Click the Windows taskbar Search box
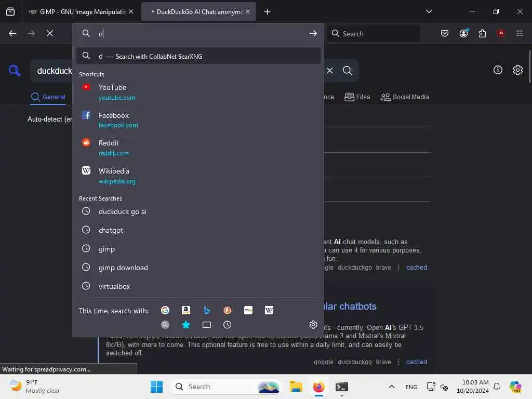 227,387
